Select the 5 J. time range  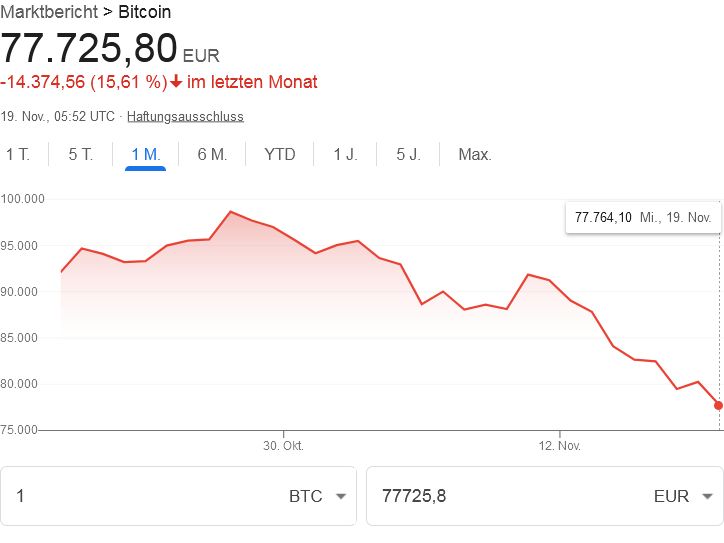tap(408, 154)
